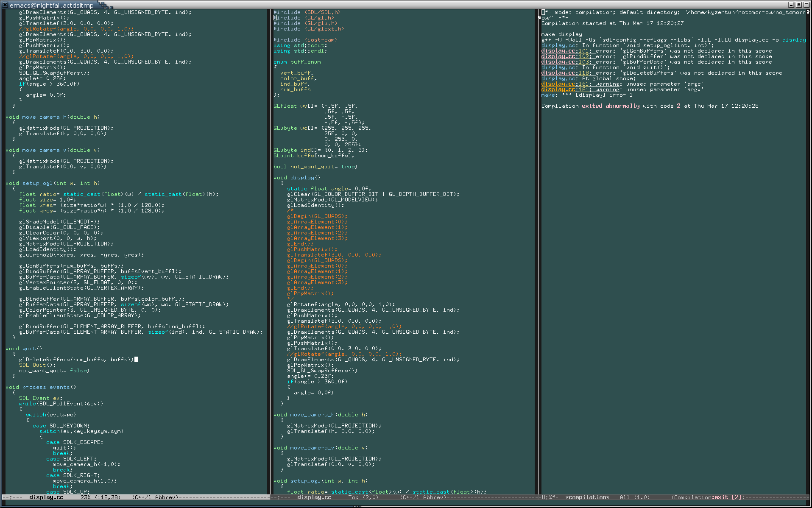Click the 'case SDLK_ESCAPE:' line
Image resolution: width=812 pixels, height=508 pixels.
point(75,442)
